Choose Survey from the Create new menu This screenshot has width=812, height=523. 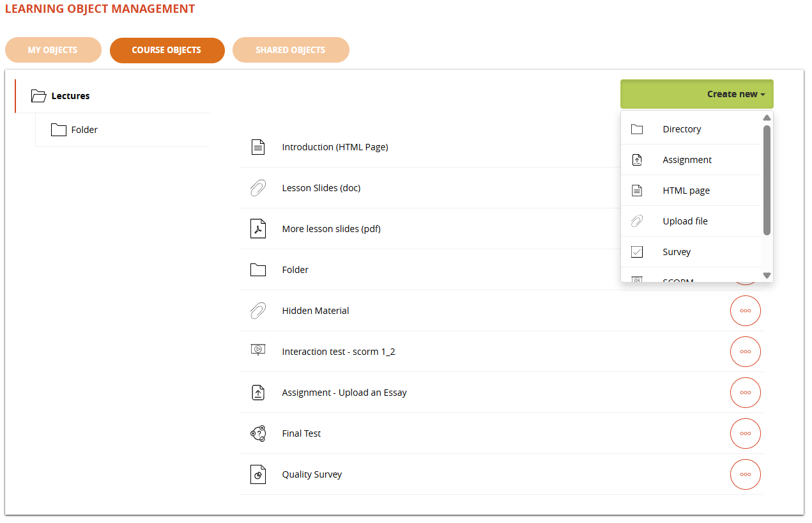(x=677, y=252)
